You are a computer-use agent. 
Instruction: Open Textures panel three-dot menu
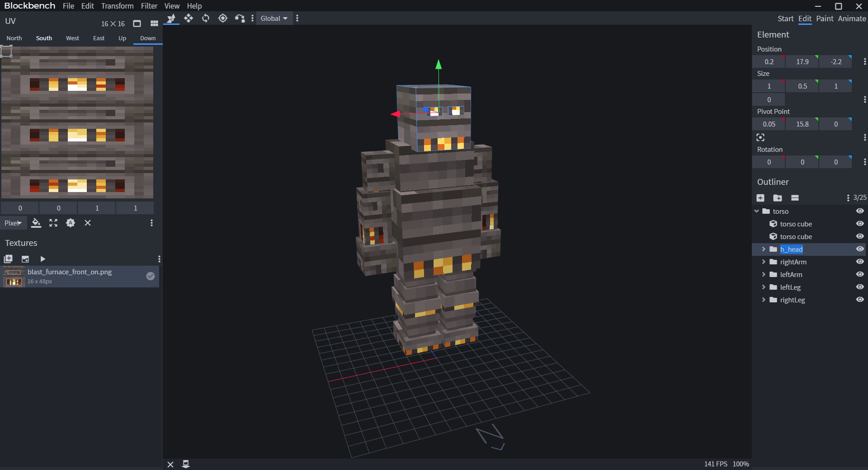159,259
